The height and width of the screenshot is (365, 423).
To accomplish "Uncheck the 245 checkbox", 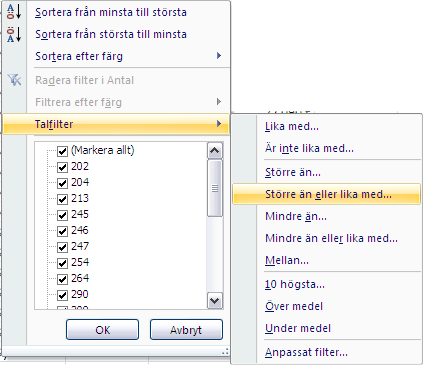I will coord(62,215).
